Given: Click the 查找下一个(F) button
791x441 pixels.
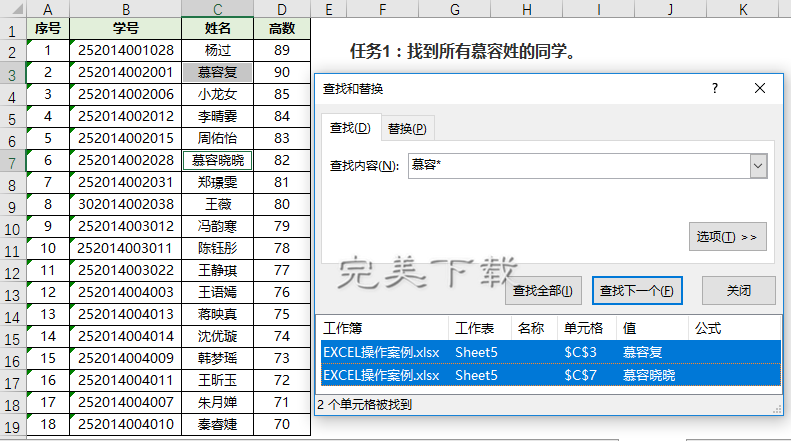Looking at the screenshot, I should click(637, 291).
